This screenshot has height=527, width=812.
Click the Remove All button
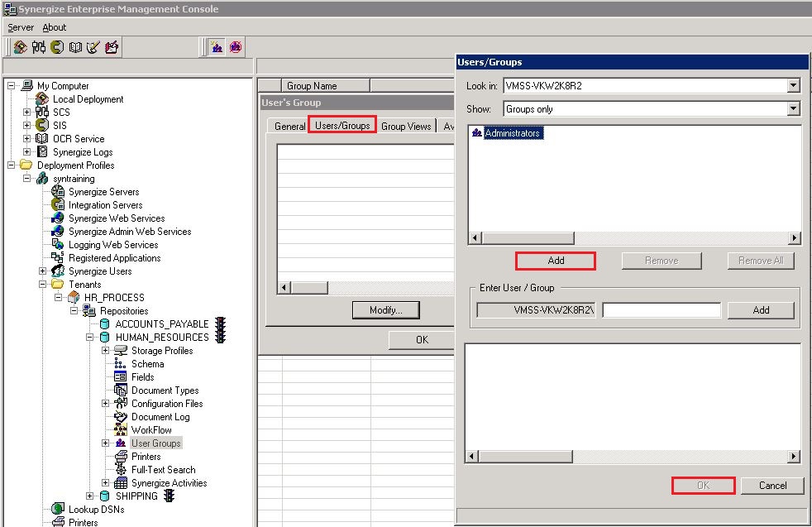[x=760, y=261]
